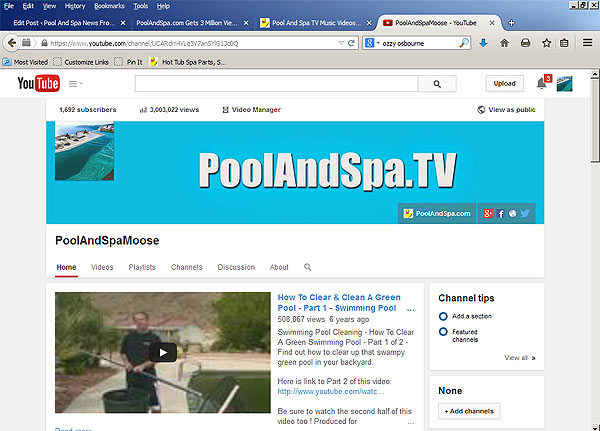Play the green pool video thumbnail
Image resolution: width=600 pixels, height=431 pixels.
tap(163, 351)
